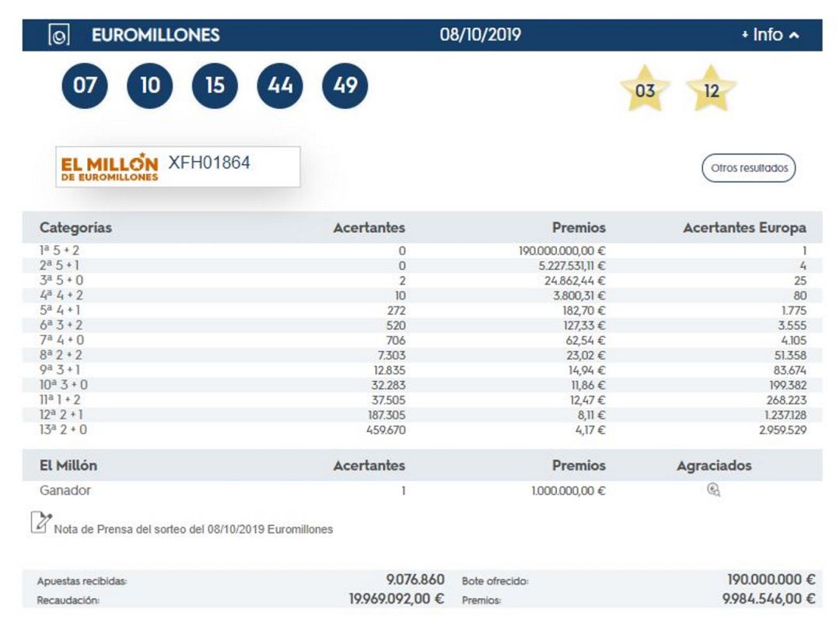Select the 11ª 1 + 2 category row
This screenshot has width=840, height=627.
(x=422, y=401)
